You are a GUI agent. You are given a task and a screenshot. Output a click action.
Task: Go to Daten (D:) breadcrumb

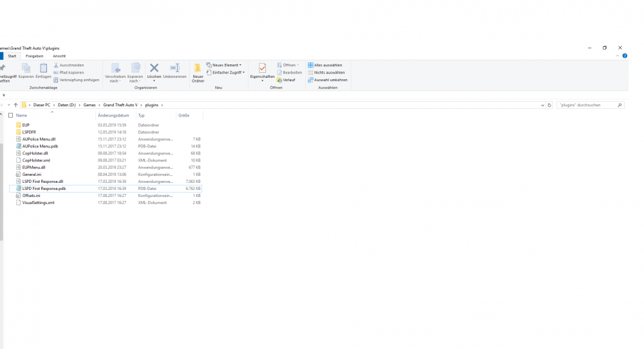click(66, 105)
